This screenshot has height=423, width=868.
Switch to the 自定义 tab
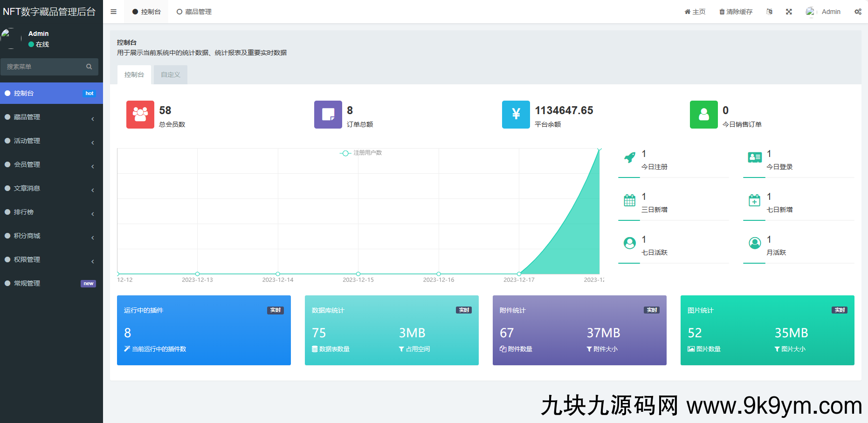[171, 75]
